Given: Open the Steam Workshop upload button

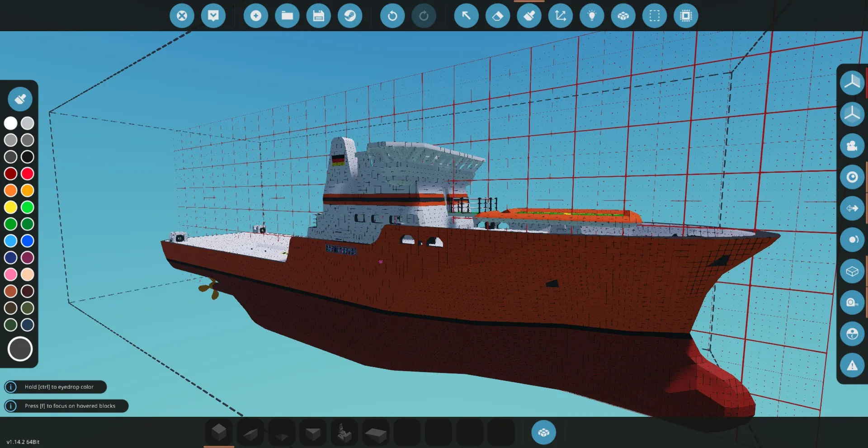Looking at the screenshot, I should [x=350, y=16].
